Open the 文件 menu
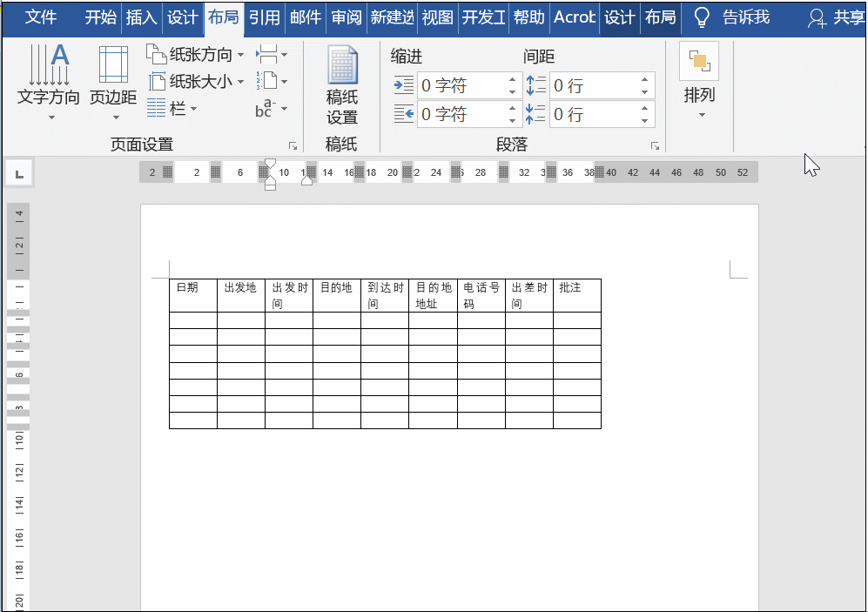 click(40, 17)
